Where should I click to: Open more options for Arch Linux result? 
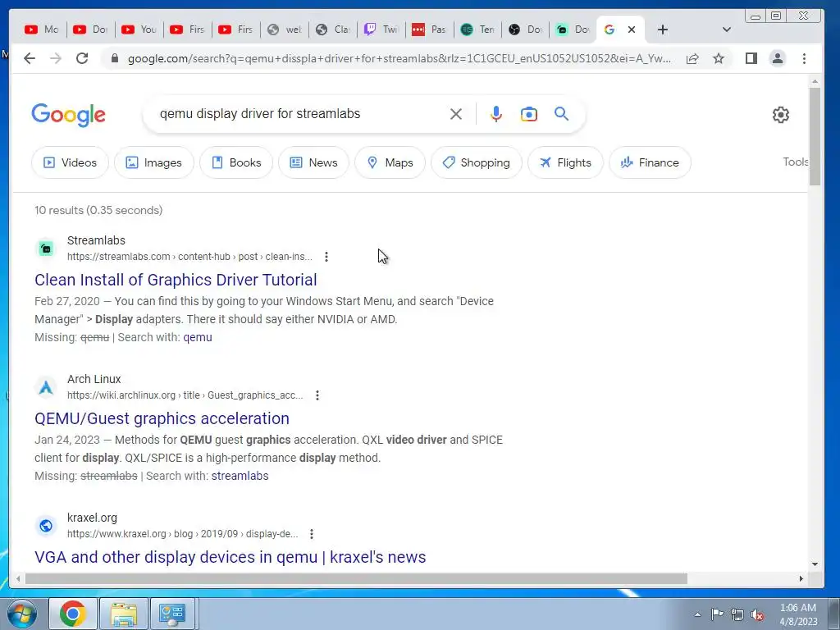(x=317, y=395)
